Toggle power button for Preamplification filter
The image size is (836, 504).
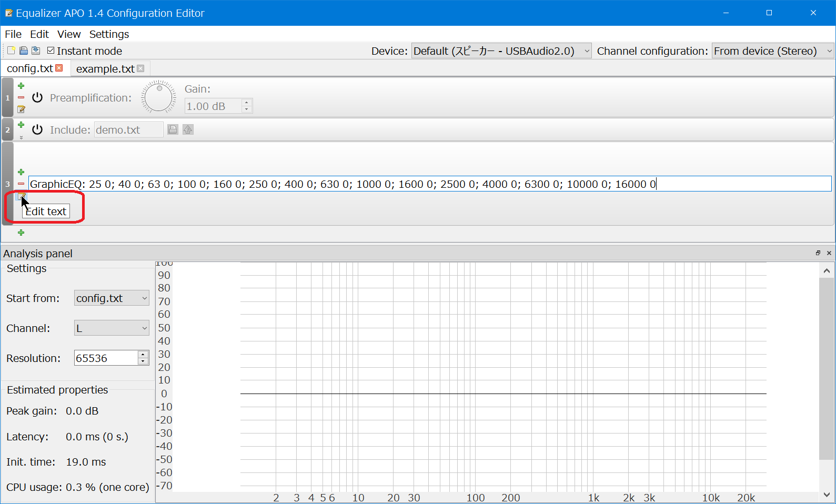37,98
